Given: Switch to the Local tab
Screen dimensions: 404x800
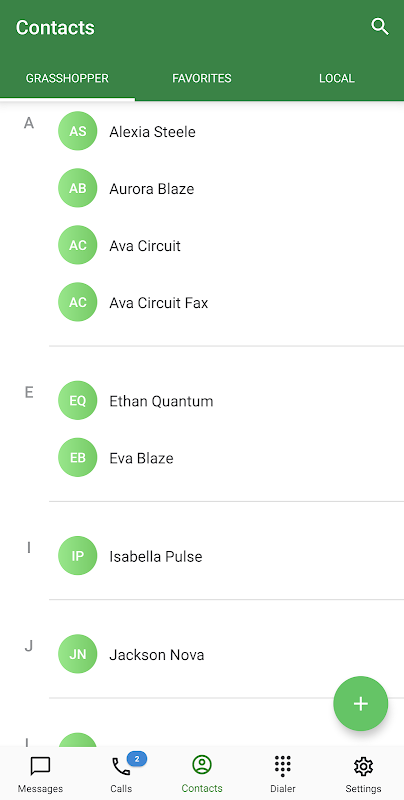Looking at the screenshot, I should tap(337, 79).
